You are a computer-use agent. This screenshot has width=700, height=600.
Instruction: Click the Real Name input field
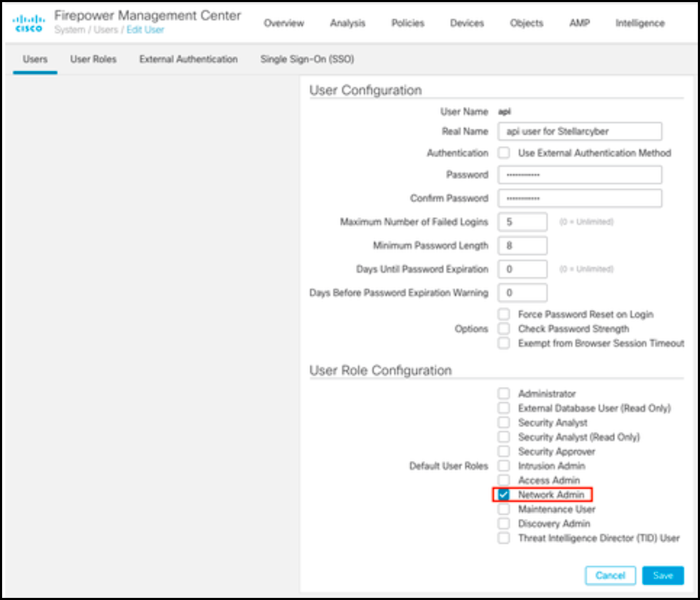pos(579,131)
